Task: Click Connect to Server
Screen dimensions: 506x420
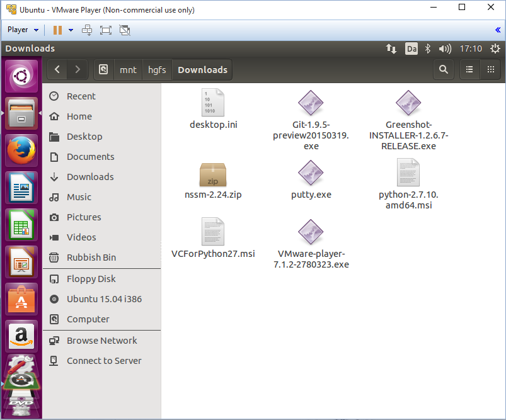Action: click(104, 361)
